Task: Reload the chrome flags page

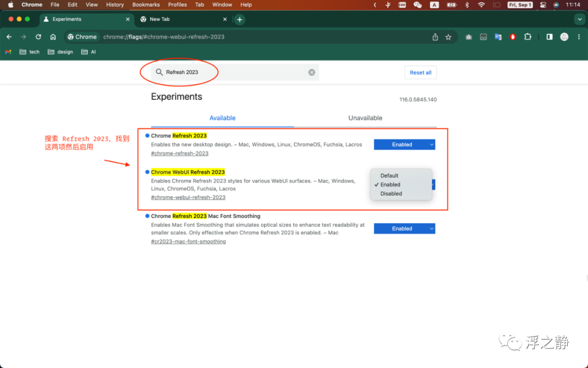Action: 38,37
